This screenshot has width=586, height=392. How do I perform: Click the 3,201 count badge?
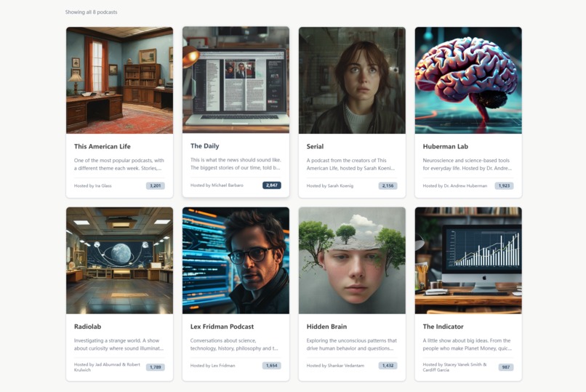[155, 185]
